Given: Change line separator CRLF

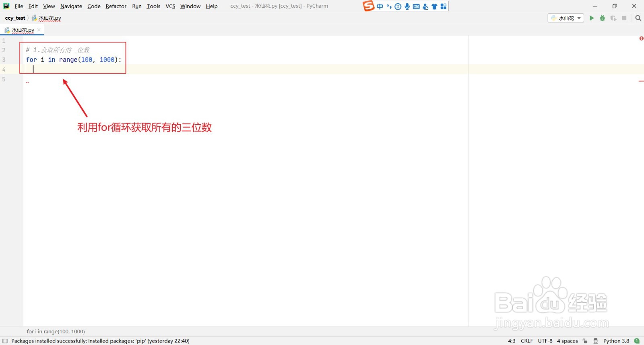Looking at the screenshot, I should coord(526,341).
